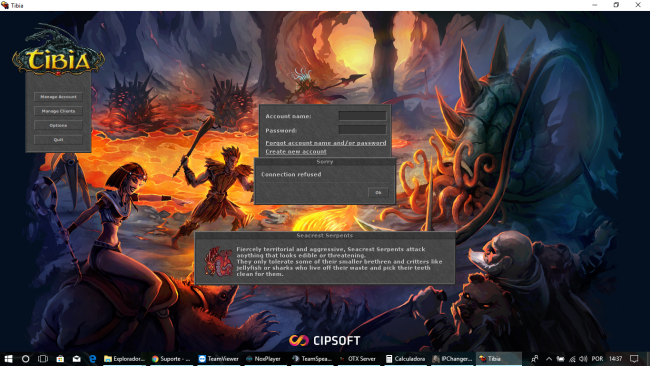650x366 pixels.
Task: Switch to the OTX Server taskbar window
Action: point(358,359)
